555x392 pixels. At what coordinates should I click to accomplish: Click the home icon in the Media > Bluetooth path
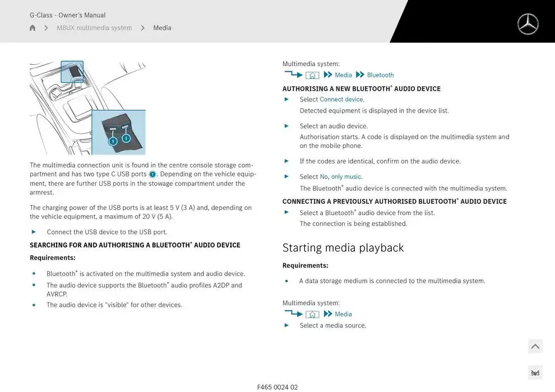click(312, 75)
